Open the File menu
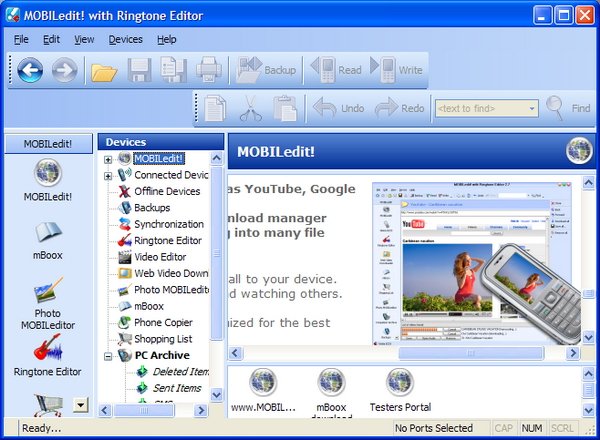600x440 pixels. point(21,39)
